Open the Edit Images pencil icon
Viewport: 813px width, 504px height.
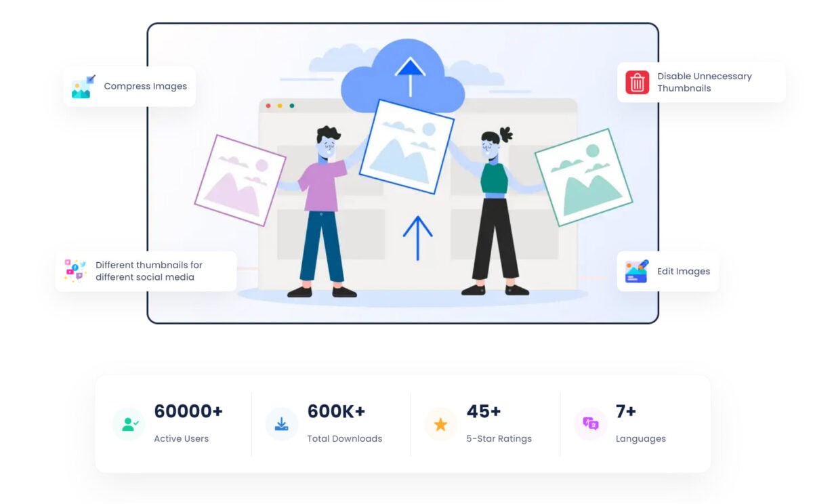click(x=635, y=271)
